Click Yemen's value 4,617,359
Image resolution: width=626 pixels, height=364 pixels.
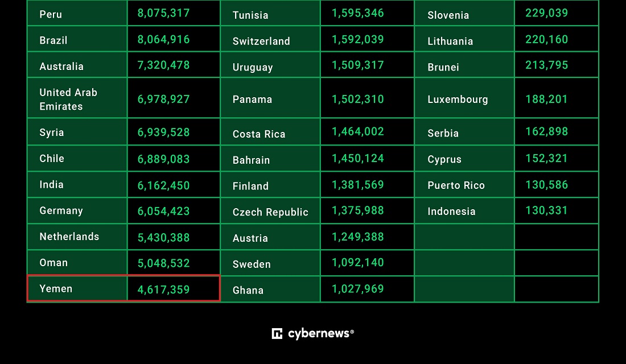(x=164, y=289)
